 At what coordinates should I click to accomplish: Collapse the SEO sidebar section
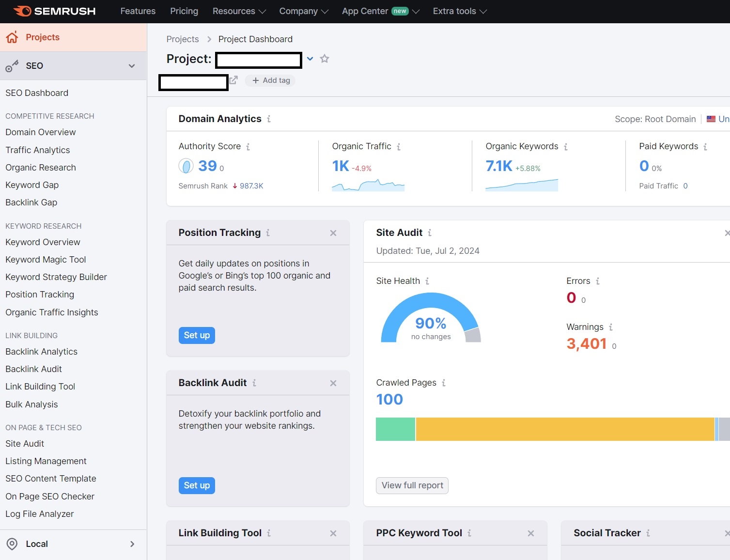(x=132, y=66)
